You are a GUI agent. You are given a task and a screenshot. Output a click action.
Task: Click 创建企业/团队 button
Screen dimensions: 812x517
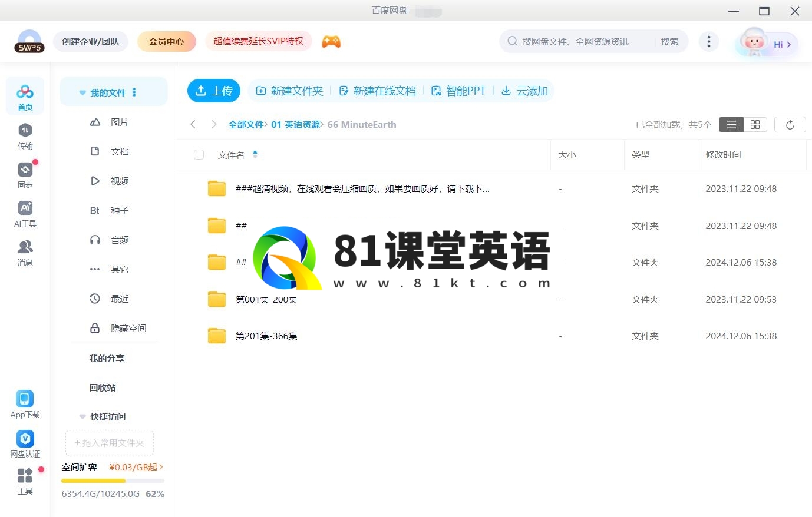pos(91,41)
